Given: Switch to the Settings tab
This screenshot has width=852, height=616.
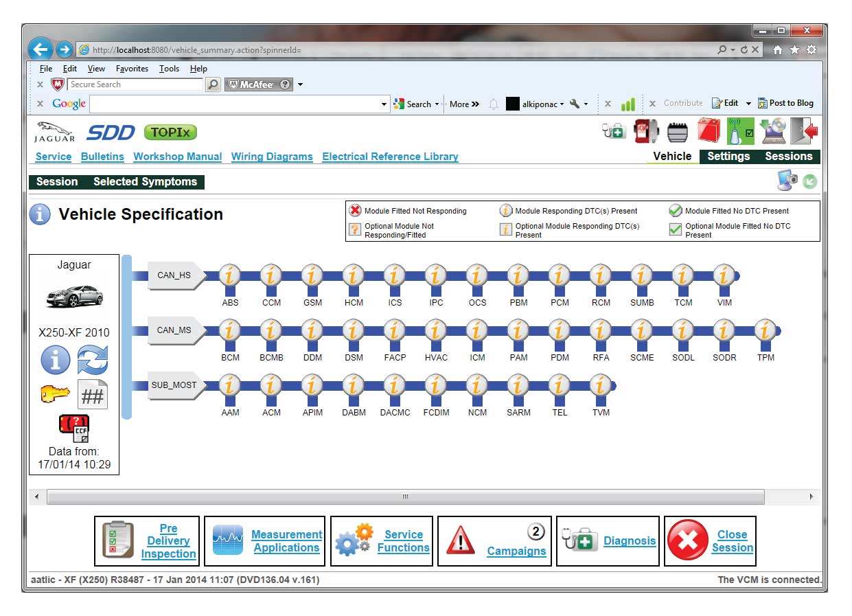Looking at the screenshot, I should (728, 157).
